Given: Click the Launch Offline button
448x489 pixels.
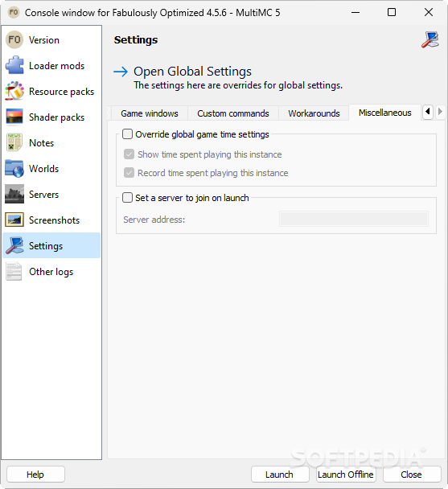Looking at the screenshot, I should pos(346,475).
